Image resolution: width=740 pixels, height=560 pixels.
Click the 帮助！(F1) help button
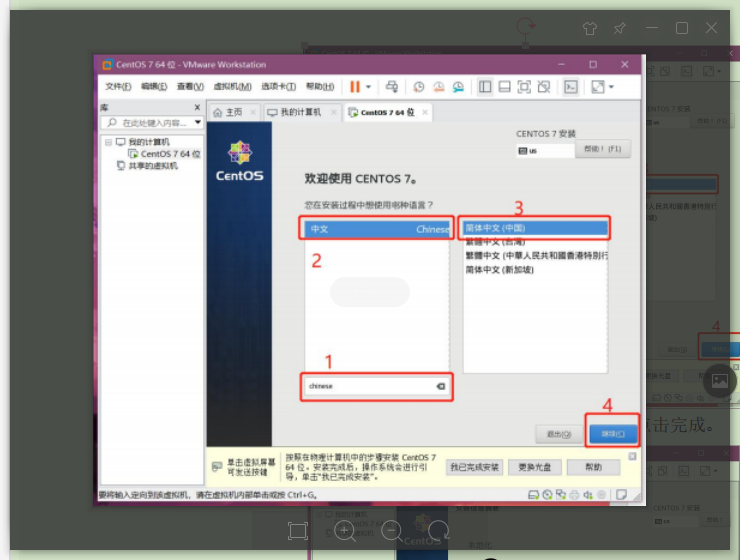[603, 149]
